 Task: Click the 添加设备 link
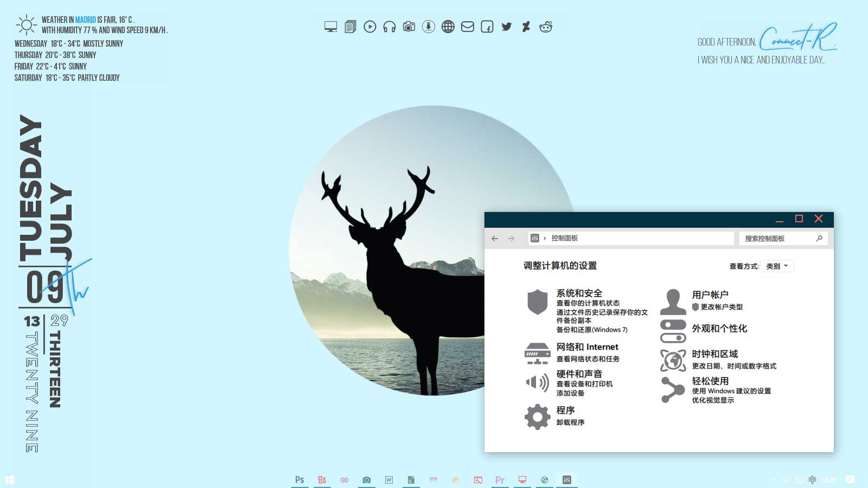(570, 393)
